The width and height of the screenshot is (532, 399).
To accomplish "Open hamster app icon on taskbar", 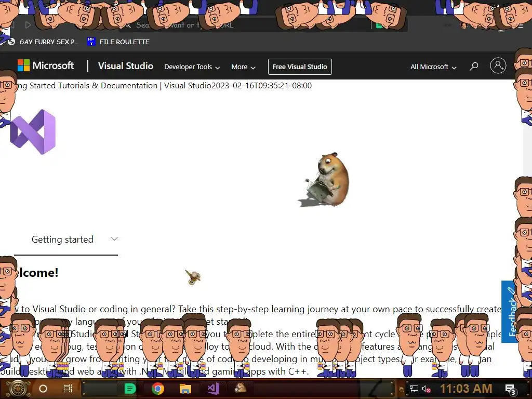I will click(241, 388).
